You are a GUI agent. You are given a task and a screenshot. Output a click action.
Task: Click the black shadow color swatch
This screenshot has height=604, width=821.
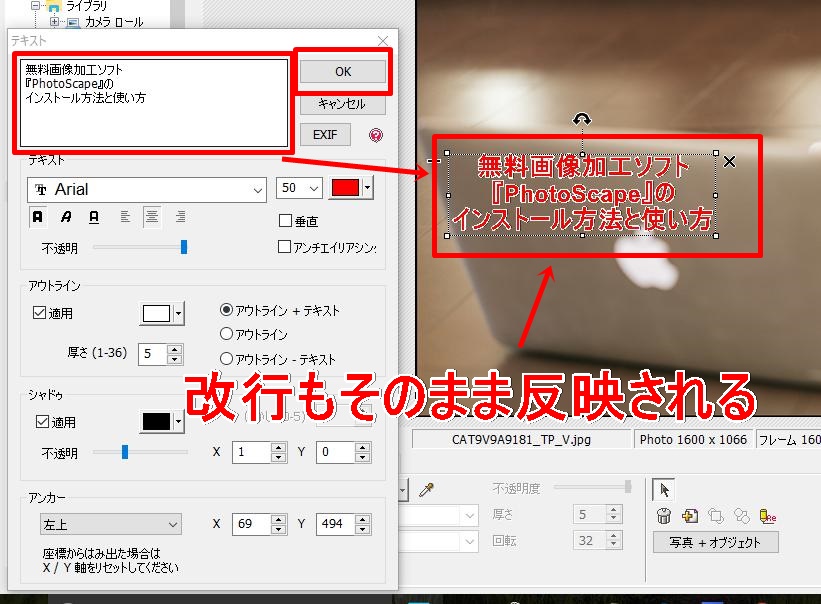(157, 421)
